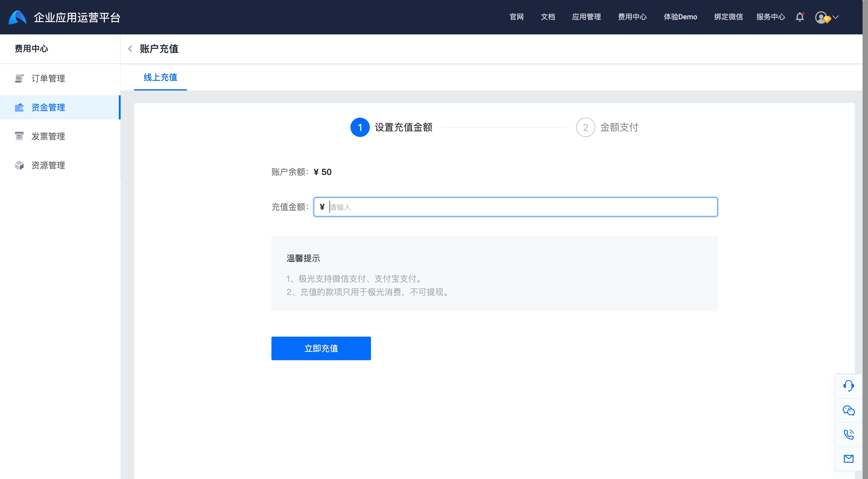This screenshot has width=868, height=479.
Task: Go to 资源管理 in sidebar
Action: [x=60, y=165]
